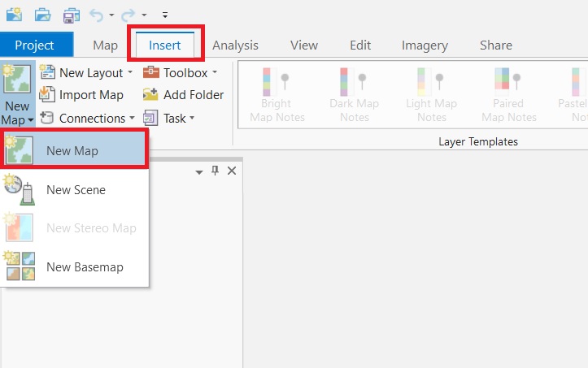Toggle the pane auto-hide pin
Screen dimensions: 588x368
pyautogui.click(x=216, y=171)
